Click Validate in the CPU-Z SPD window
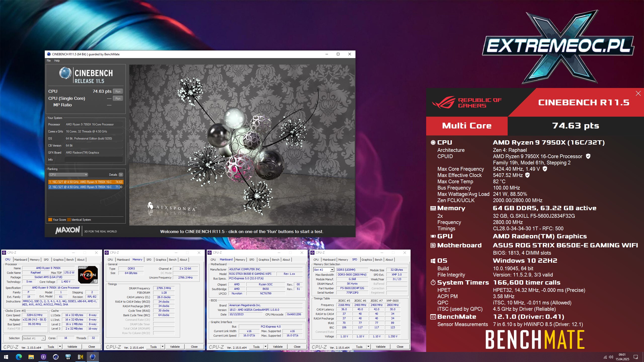This screenshot has height=362, width=644. (381, 347)
